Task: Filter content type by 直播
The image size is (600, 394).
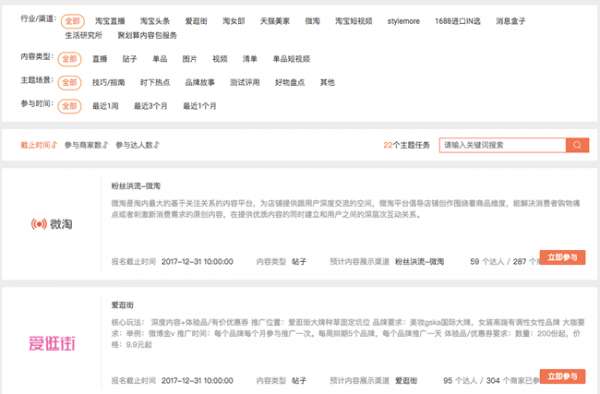Action: pyautogui.click(x=99, y=59)
